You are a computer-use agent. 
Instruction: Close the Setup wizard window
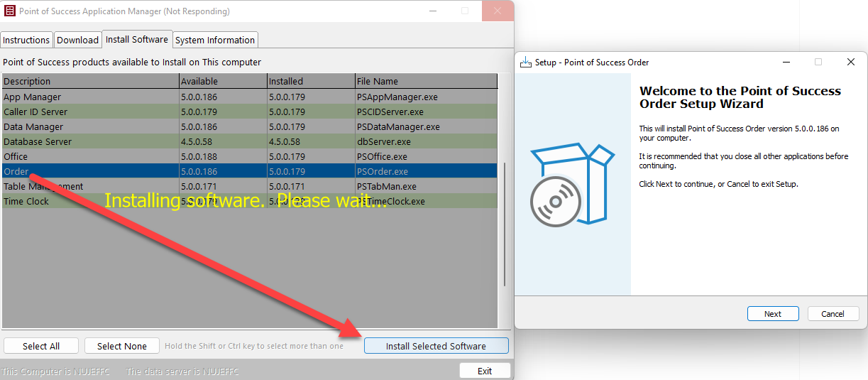click(x=850, y=62)
